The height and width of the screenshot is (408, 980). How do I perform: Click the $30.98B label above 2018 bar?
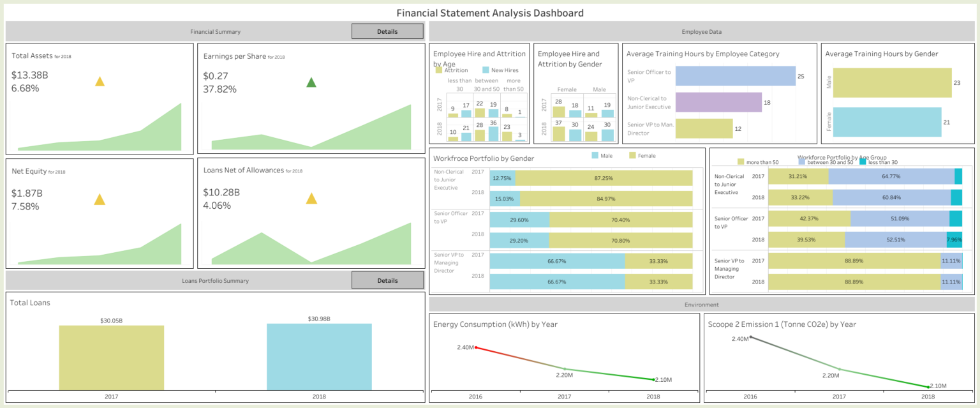pyautogui.click(x=319, y=318)
